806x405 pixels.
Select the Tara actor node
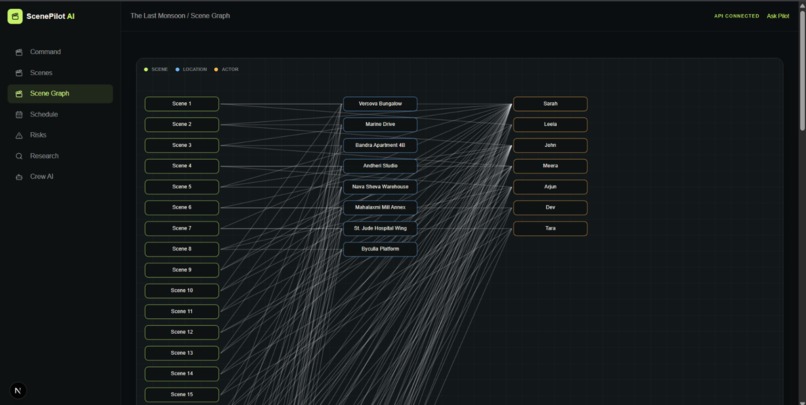tap(551, 228)
